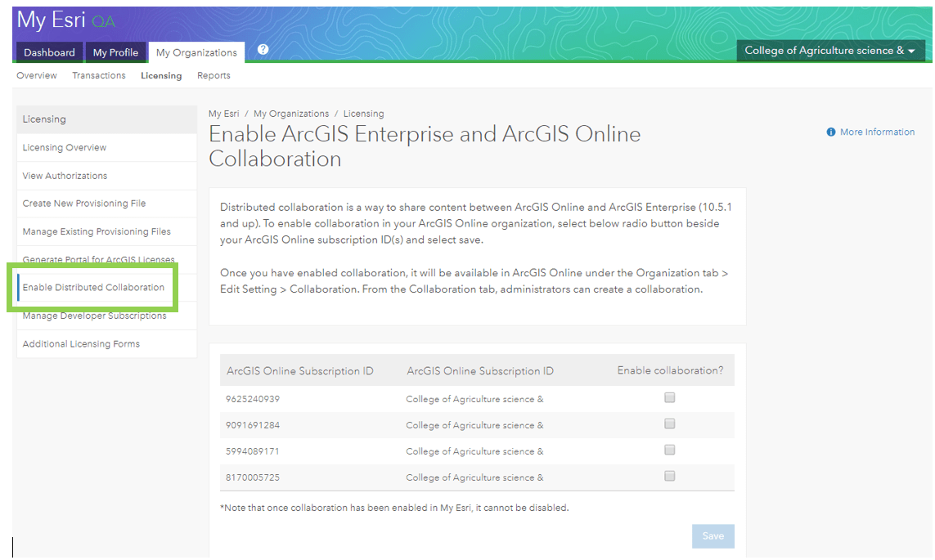
Task: Go to Manage Existing Provisioning Files
Action: [106, 231]
